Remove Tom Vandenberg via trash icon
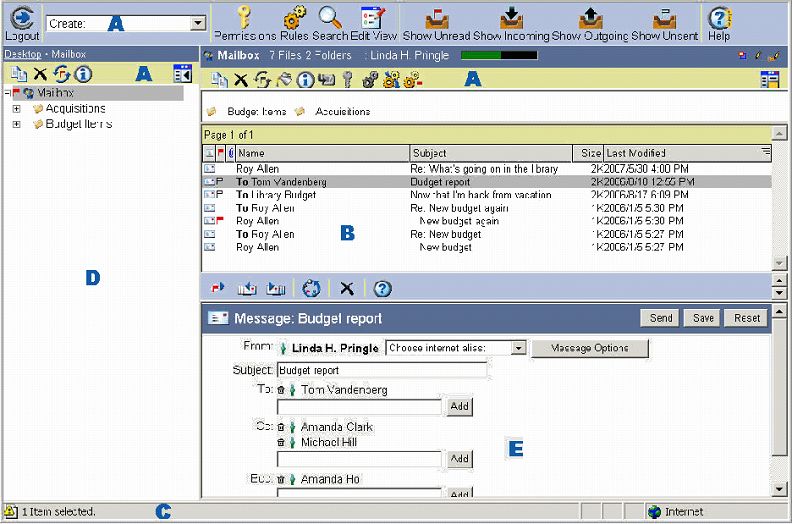Image resolution: width=792 pixels, height=524 pixels. [x=281, y=390]
